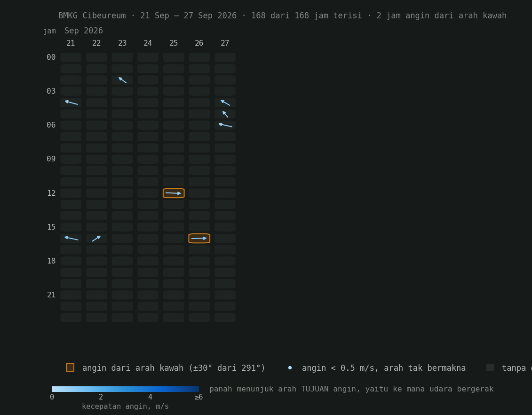532x415 pixels.
Task: Click the colorbar tick label '4'
Action: point(150,397)
